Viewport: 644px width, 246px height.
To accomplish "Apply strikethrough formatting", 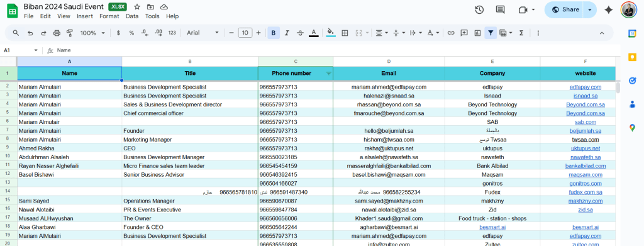I will [300, 33].
